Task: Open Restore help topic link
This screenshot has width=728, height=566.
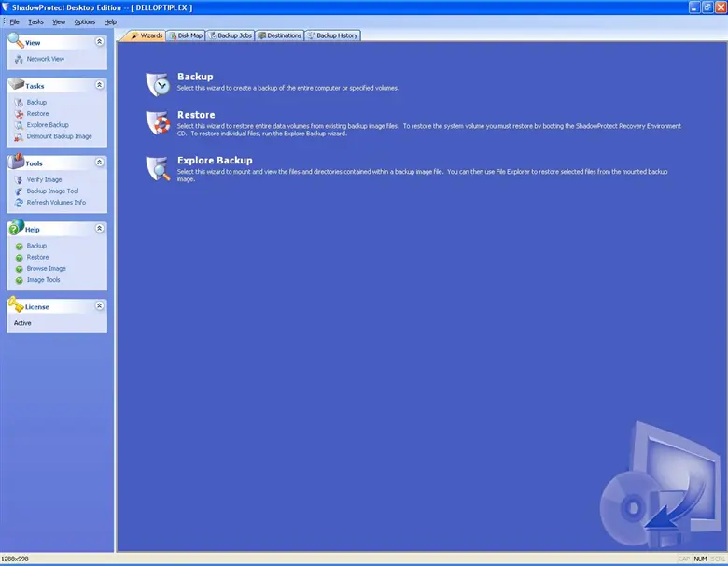Action: coord(37,258)
